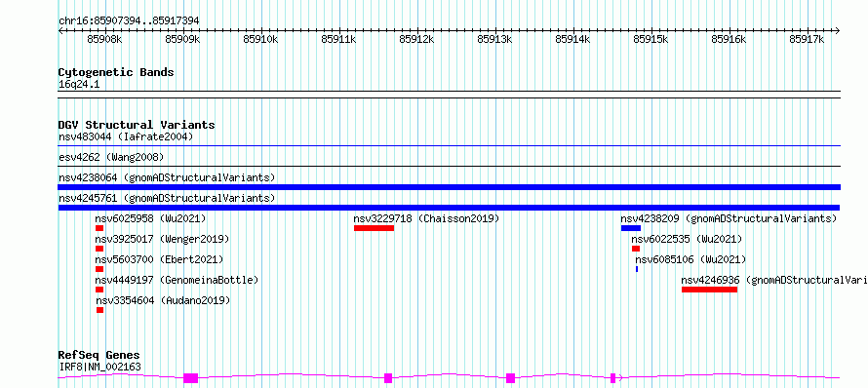Select the nsv3354604 (Audano2019) label
The image size is (868, 388).
click(163, 300)
